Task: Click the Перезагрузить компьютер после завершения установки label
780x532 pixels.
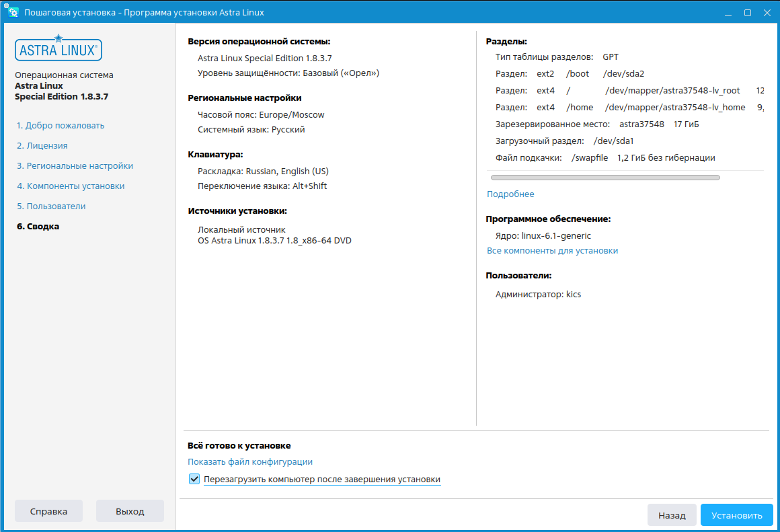Action: coord(322,480)
